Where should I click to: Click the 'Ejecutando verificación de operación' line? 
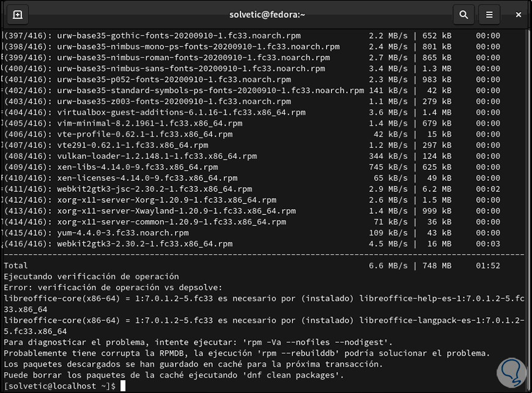[92, 276]
